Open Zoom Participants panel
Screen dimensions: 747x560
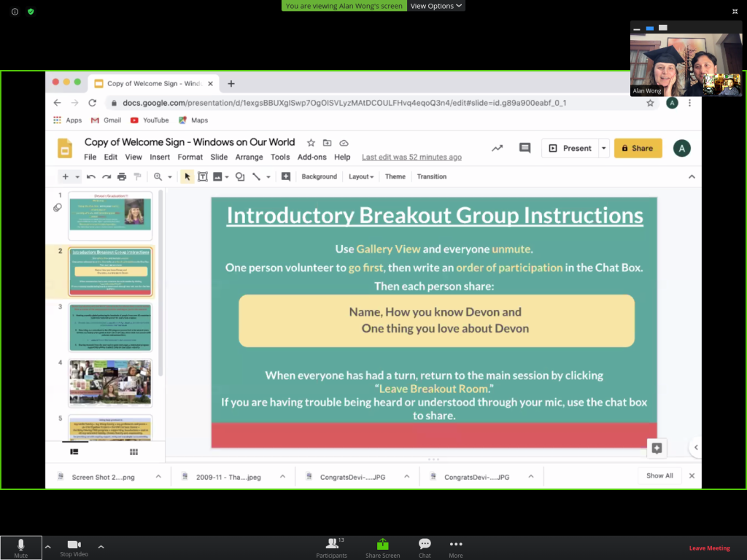click(x=332, y=546)
